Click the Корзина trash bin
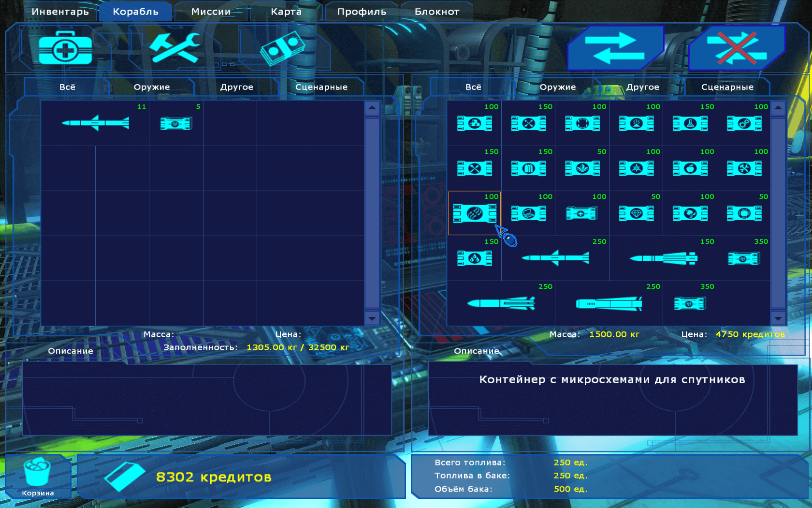Image resolution: width=812 pixels, height=508 pixels. (x=38, y=477)
